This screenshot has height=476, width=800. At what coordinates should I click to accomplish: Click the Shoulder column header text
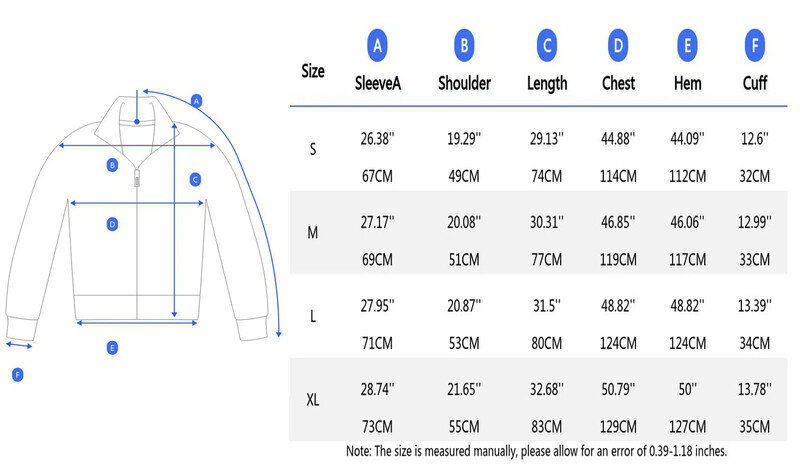464,83
